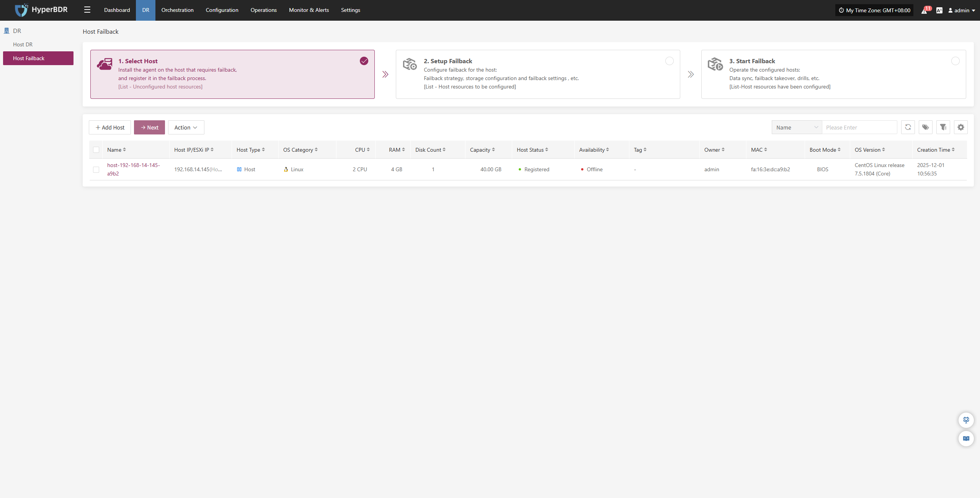Open the Name search field dropdown
The height and width of the screenshot is (498, 980).
click(796, 128)
